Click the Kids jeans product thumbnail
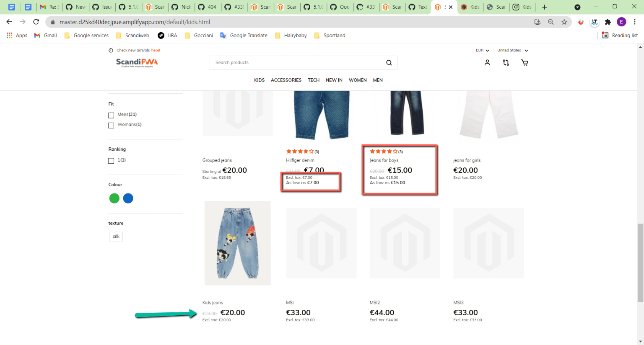 237,243
